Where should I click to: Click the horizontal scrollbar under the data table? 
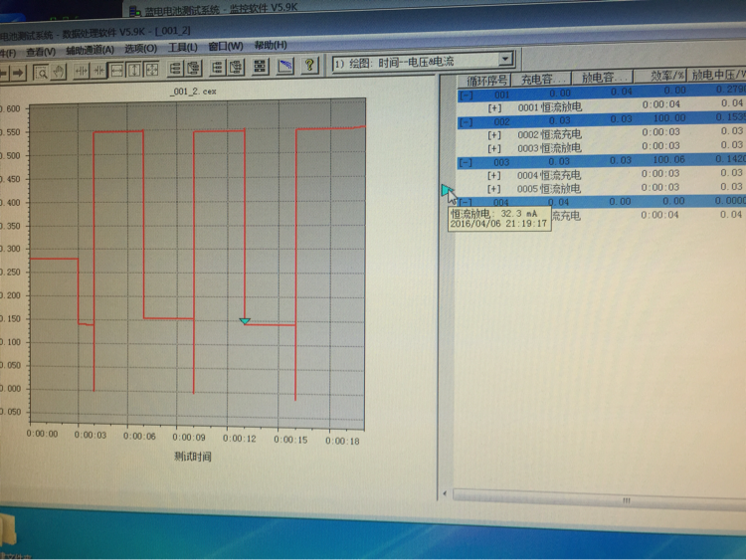pyautogui.click(x=600, y=498)
